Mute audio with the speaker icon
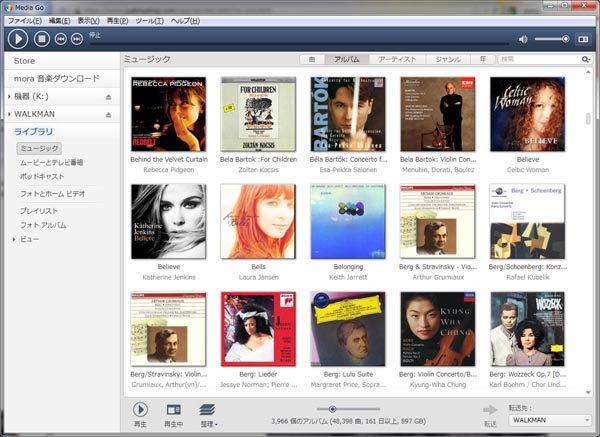 tap(523, 39)
